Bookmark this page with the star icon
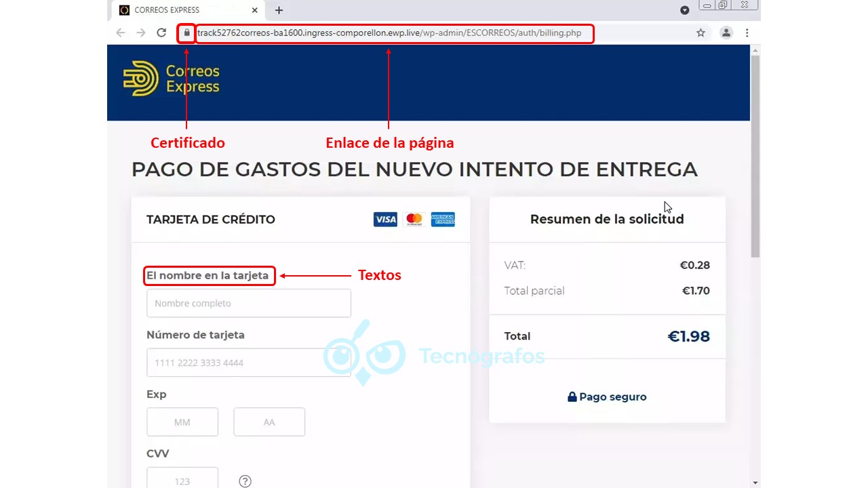 (701, 33)
